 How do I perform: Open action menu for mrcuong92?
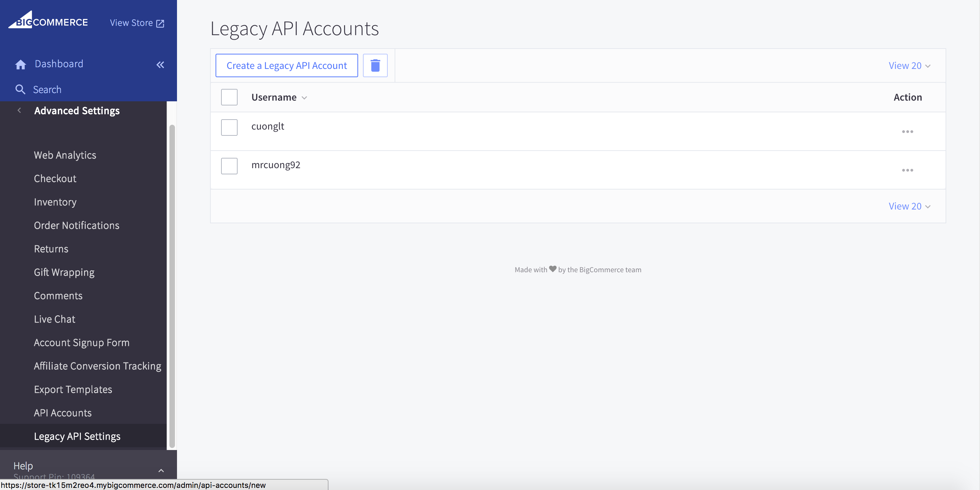(x=907, y=170)
